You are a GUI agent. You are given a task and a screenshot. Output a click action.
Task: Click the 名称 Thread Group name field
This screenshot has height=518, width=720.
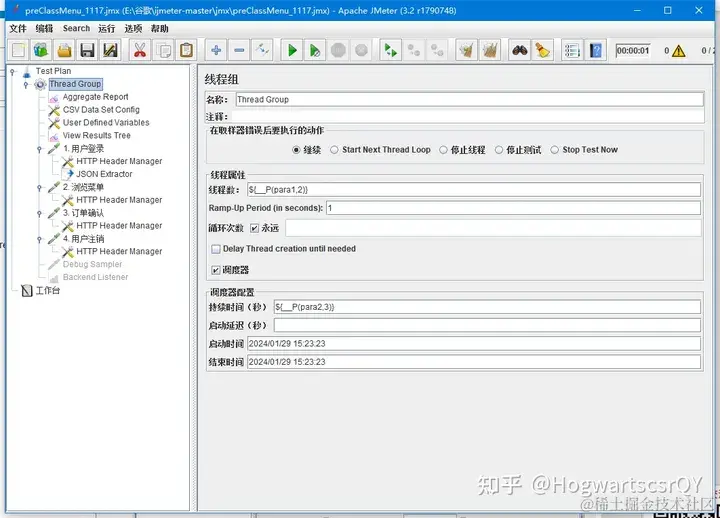469,99
